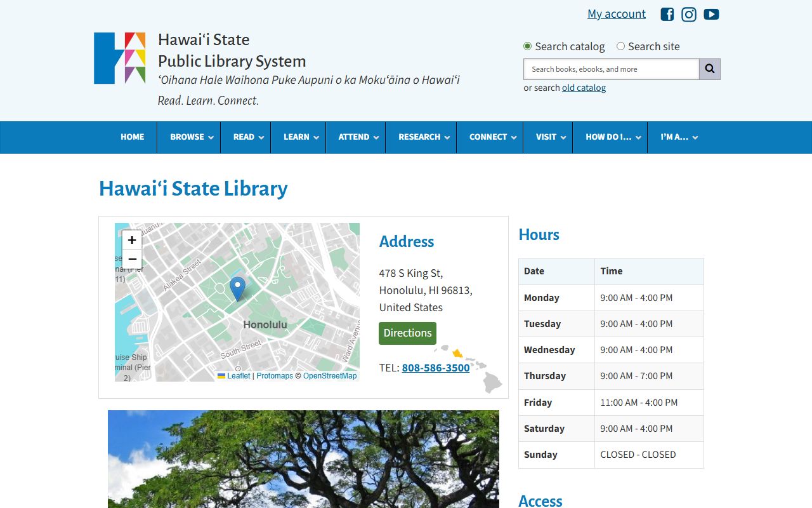Viewport: 812px width, 508px height.
Task: Click the blue map location marker
Action: tap(237, 289)
